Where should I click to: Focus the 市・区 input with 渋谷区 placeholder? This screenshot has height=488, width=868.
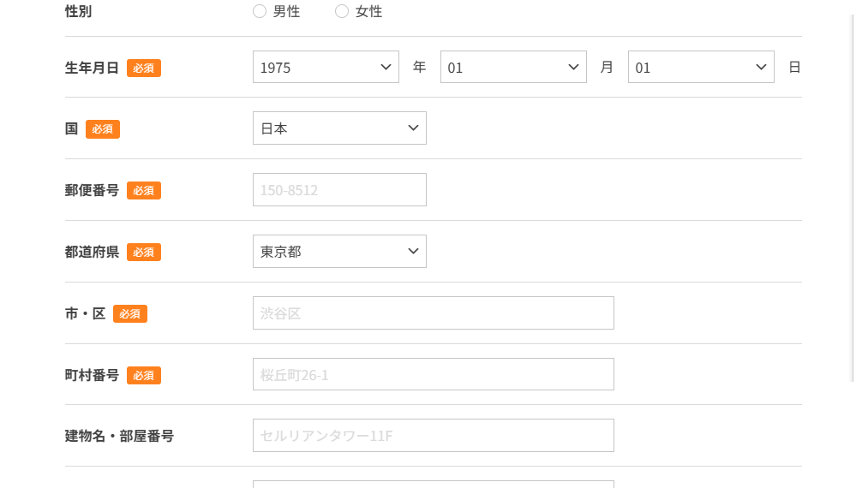[434, 313]
